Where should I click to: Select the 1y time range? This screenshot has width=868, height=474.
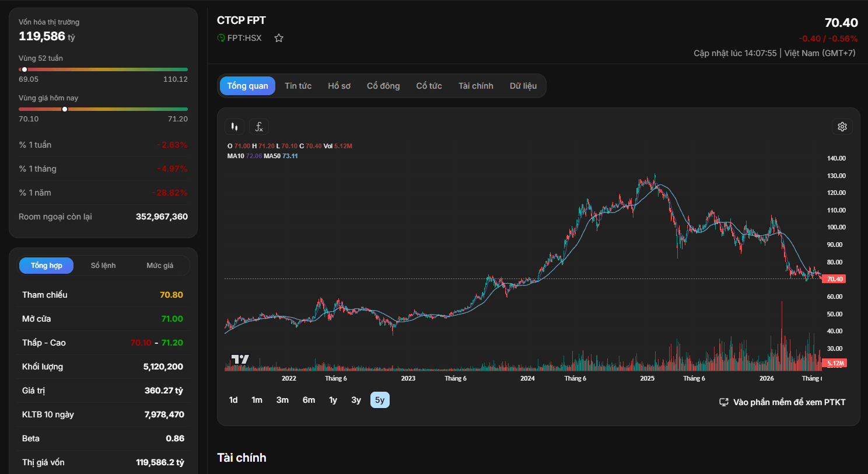point(333,400)
